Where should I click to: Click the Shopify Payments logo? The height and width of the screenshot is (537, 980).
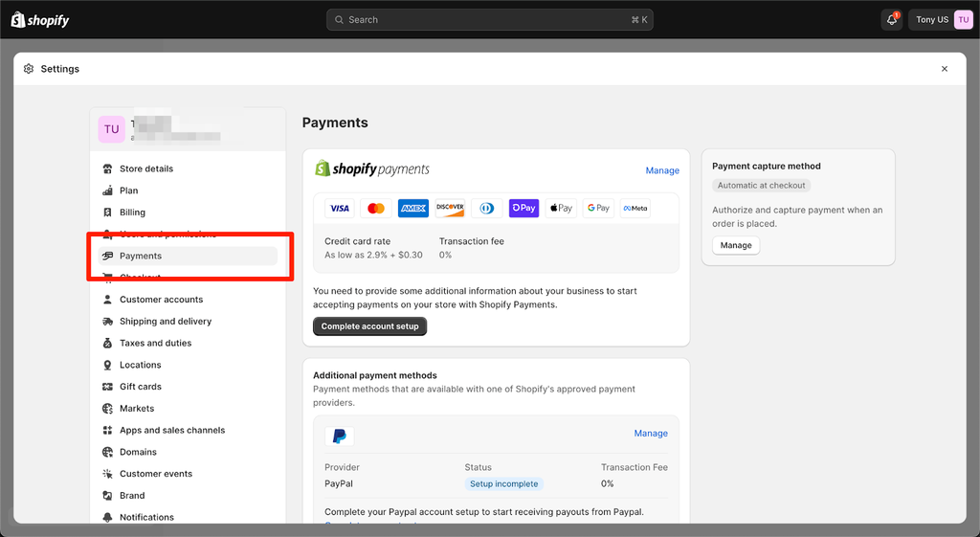372,168
